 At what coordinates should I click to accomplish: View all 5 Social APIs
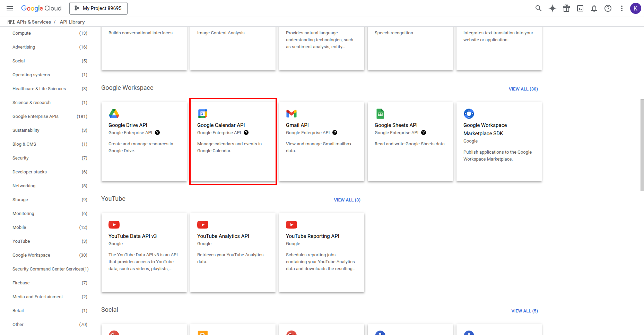(525, 311)
